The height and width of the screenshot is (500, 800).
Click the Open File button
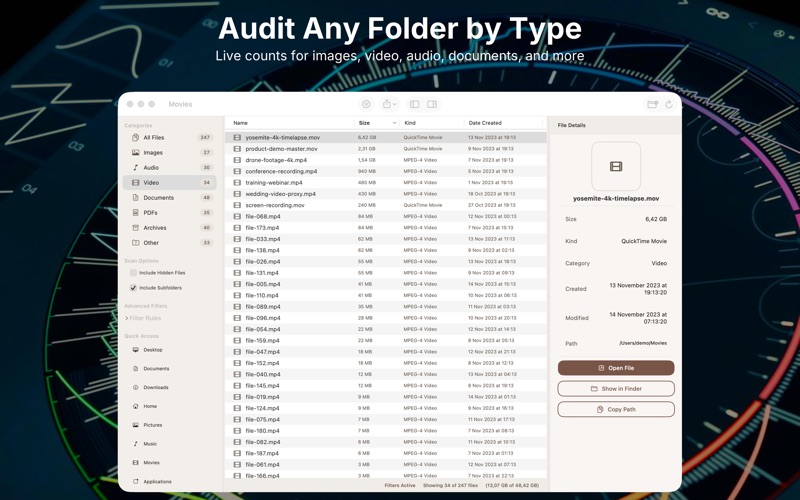(x=616, y=368)
